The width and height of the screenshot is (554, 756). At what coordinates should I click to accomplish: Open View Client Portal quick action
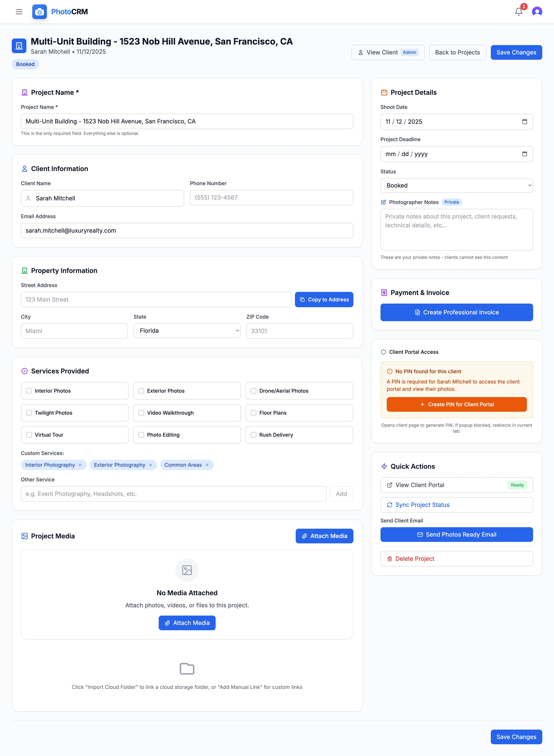[x=456, y=485]
